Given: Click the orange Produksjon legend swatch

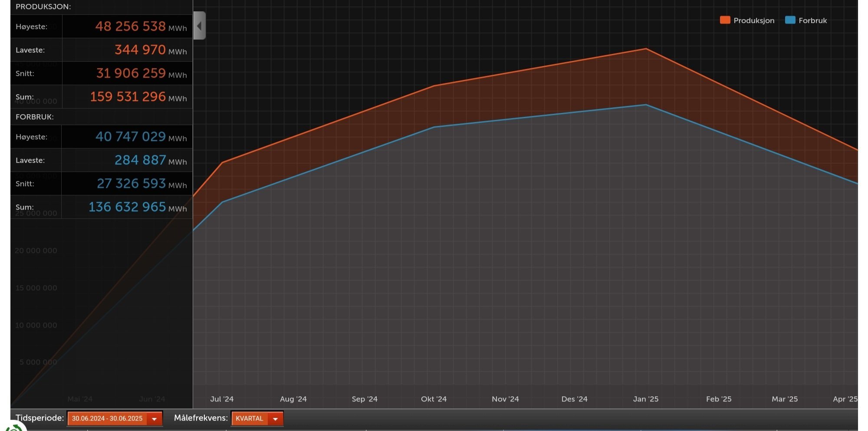Looking at the screenshot, I should tap(725, 20).
